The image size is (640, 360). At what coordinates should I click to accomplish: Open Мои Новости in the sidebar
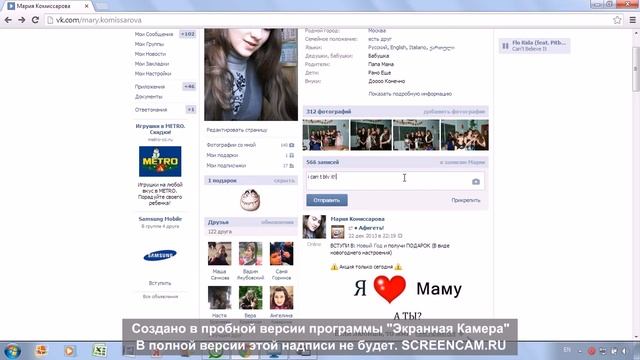pos(150,54)
